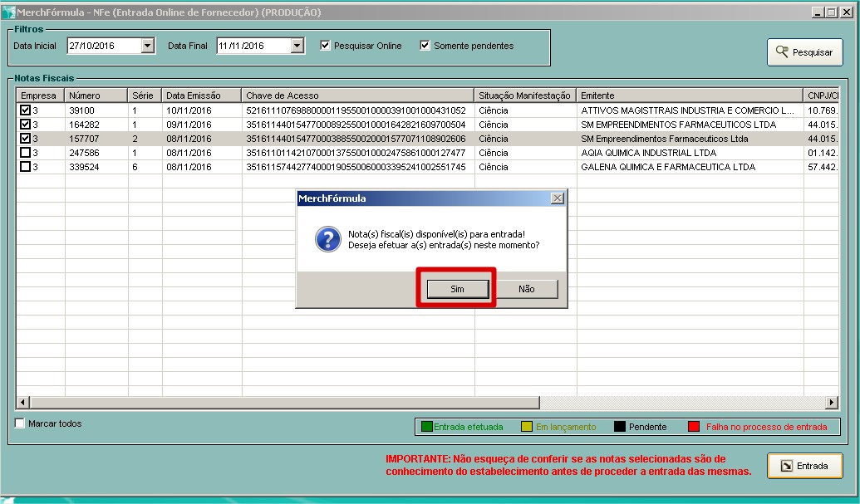Click the blue question mark dialog icon
Viewport: 860px width, 504px height.
coord(327,239)
